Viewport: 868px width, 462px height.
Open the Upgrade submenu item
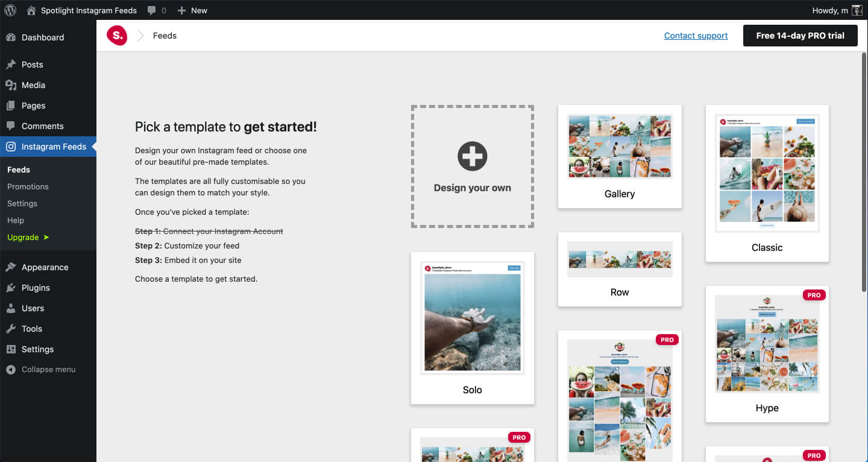tap(24, 237)
